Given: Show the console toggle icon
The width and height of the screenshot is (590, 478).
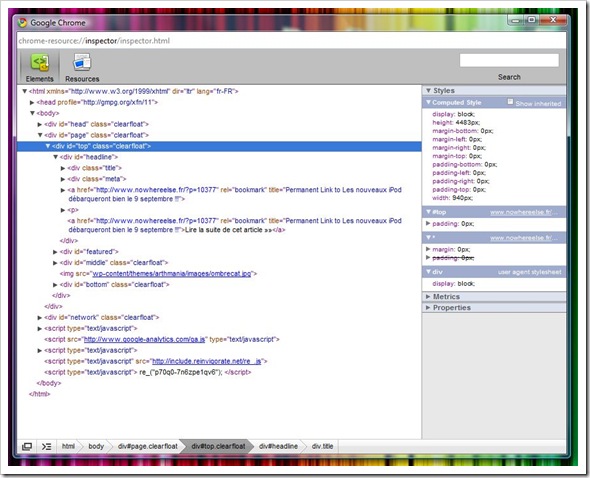Looking at the screenshot, I should pyautogui.click(x=46, y=446).
